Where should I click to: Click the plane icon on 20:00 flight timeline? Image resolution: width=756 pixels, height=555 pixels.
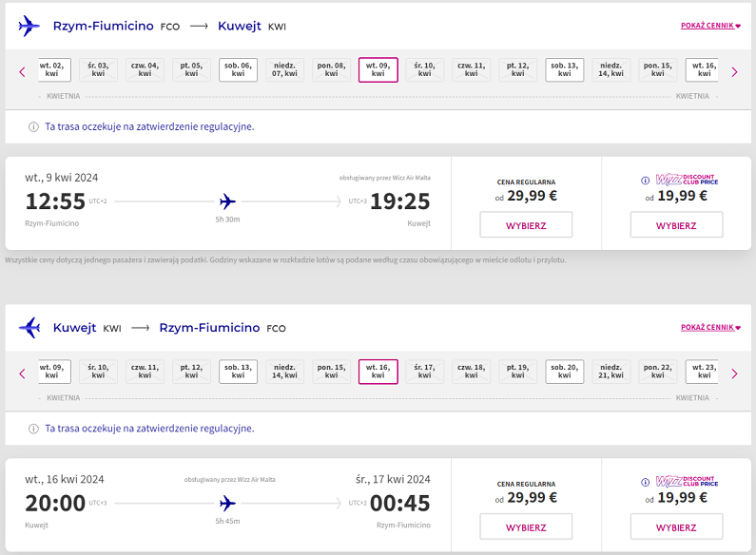click(227, 504)
